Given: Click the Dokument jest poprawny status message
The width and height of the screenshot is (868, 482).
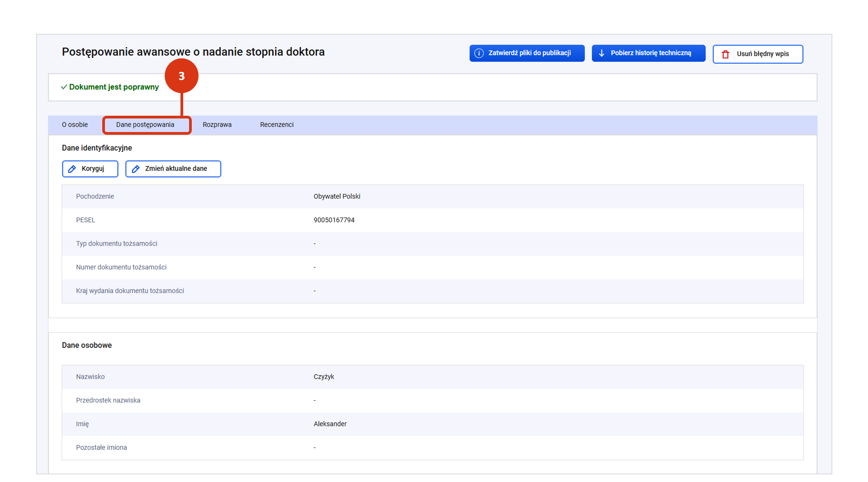Looking at the screenshot, I should pyautogui.click(x=114, y=87).
